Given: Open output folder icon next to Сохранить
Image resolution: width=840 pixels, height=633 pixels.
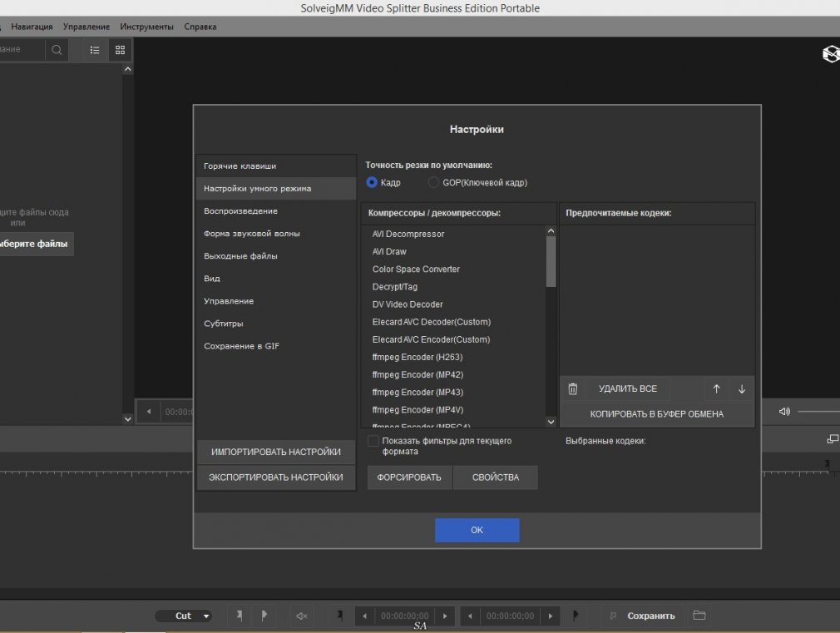Looking at the screenshot, I should (699, 615).
